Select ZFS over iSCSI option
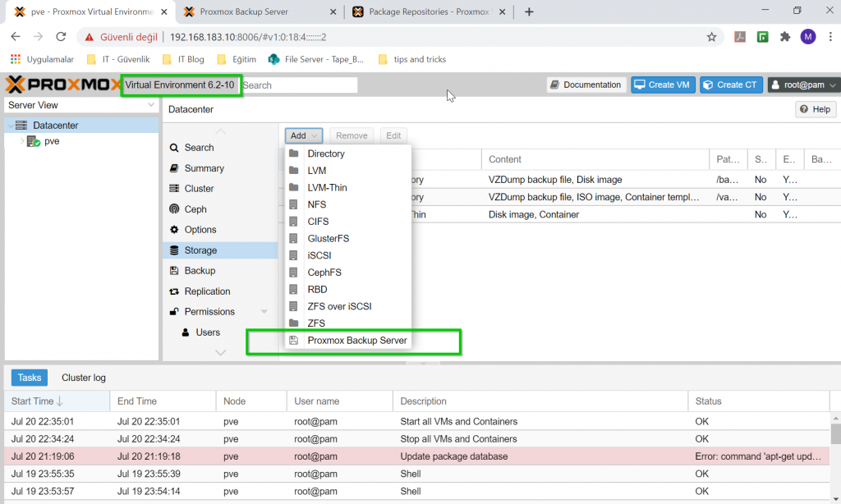841x504 pixels. 348,306
